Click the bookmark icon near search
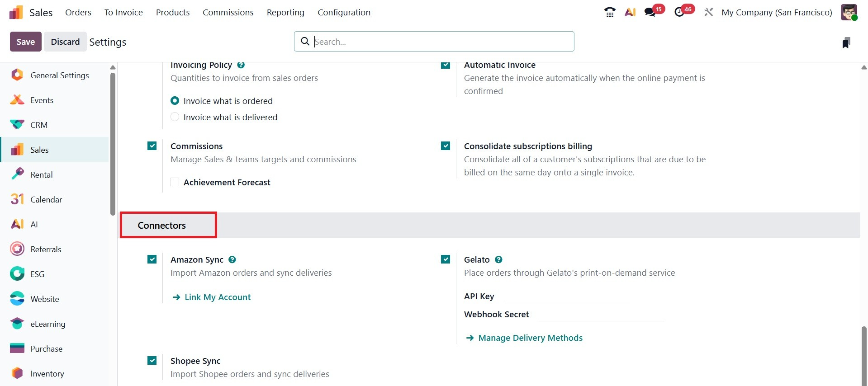The height and width of the screenshot is (386, 868). (846, 42)
